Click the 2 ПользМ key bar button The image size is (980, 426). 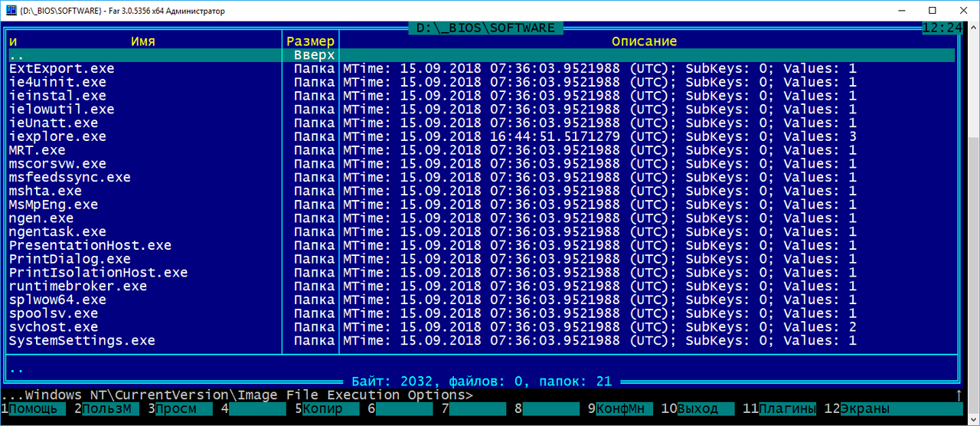[x=106, y=409]
